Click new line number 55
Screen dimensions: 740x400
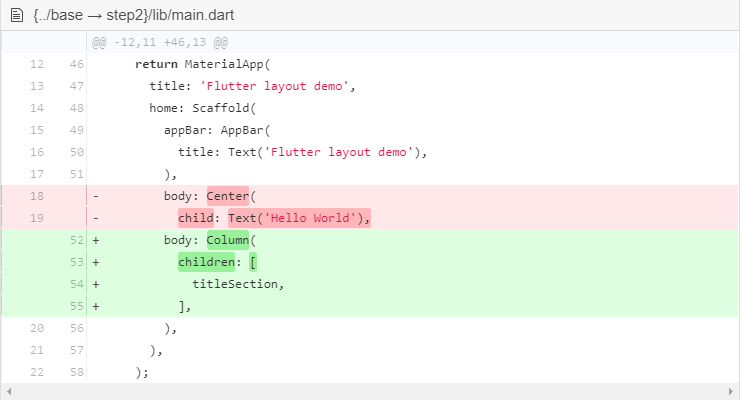pyautogui.click(x=77, y=306)
